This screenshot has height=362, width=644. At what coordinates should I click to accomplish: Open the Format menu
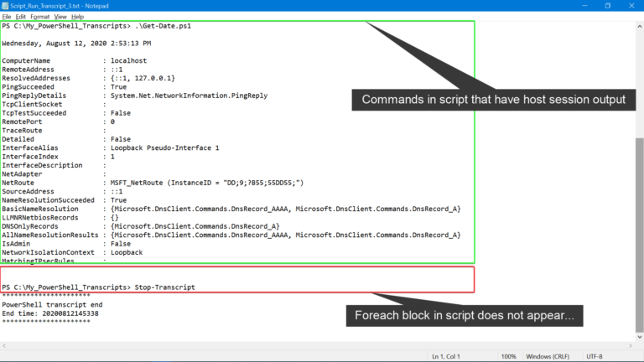[x=40, y=17]
